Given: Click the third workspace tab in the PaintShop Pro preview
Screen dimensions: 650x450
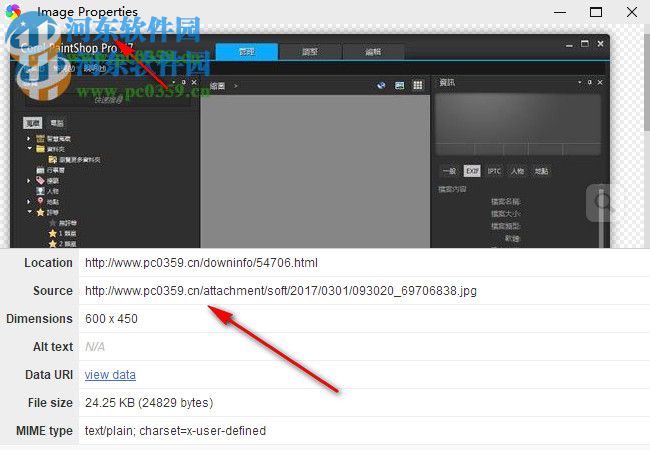Looking at the screenshot, I should (x=373, y=52).
